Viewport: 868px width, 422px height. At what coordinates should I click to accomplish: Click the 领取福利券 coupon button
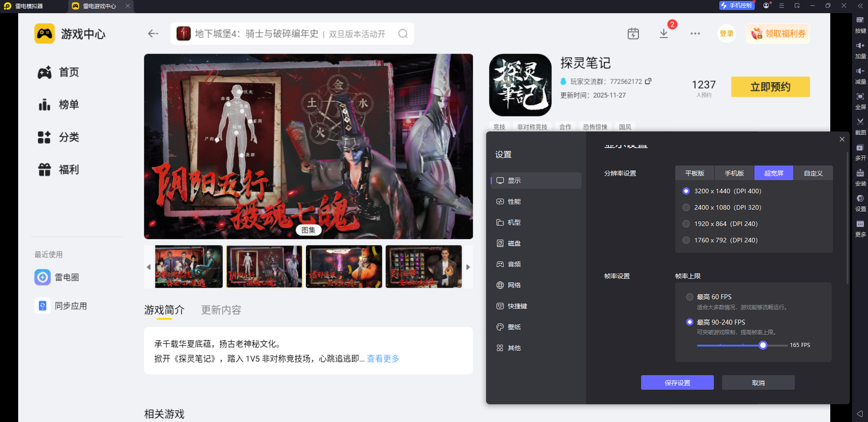click(778, 34)
